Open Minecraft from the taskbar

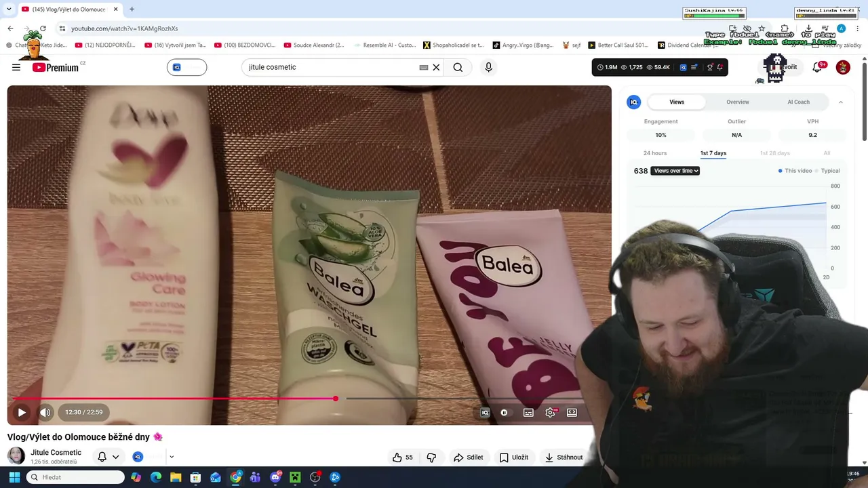click(295, 477)
